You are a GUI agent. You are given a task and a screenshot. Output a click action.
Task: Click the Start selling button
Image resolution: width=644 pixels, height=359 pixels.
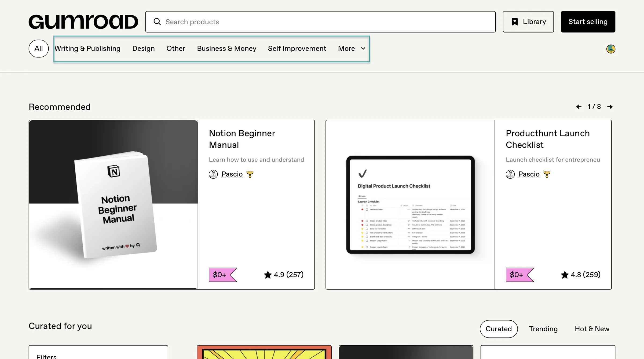[x=588, y=22]
